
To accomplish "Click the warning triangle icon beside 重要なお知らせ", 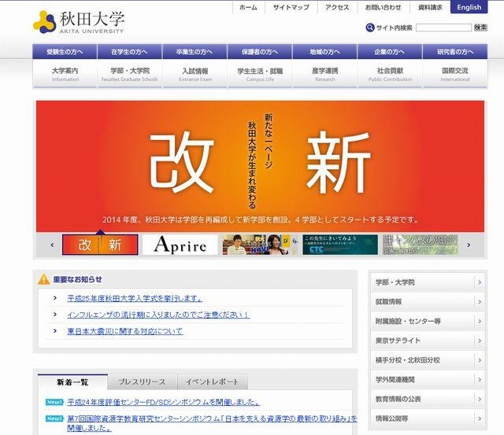I will tap(44, 279).
